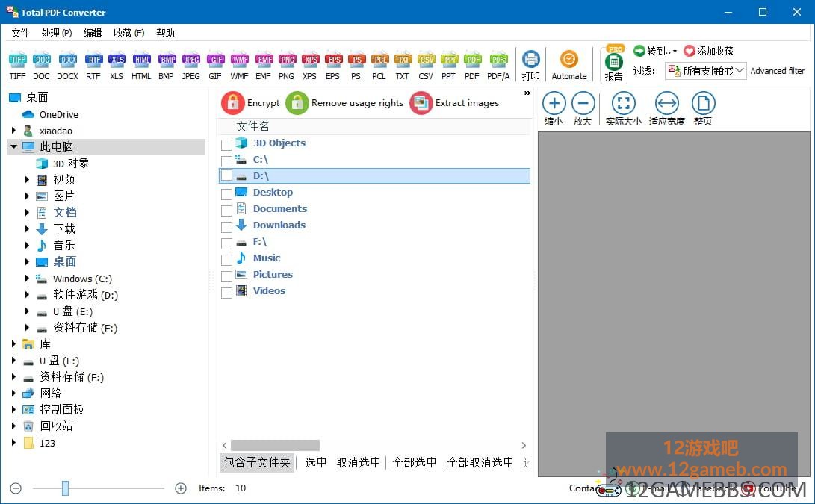Expand the xiaodao tree node
This screenshot has width=815, height=504.
[14, 131]
